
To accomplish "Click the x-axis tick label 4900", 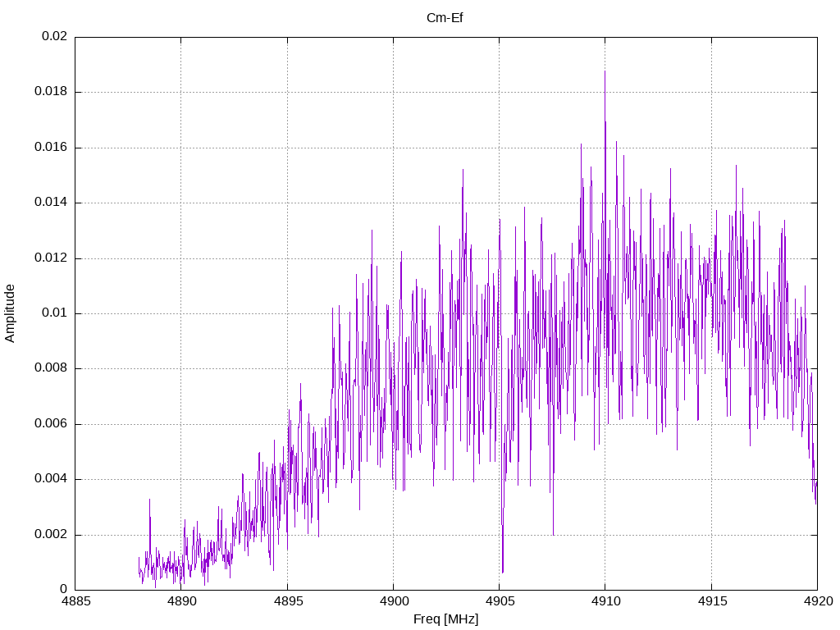I will tap(393, 601).
